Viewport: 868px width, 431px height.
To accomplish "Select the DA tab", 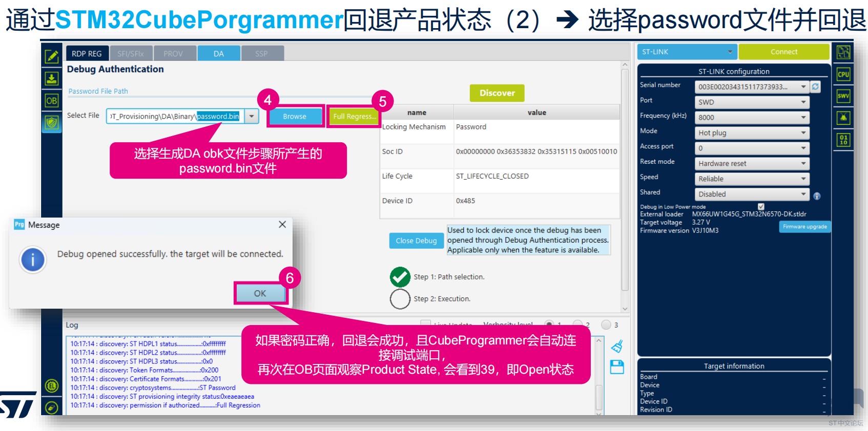I will point(219,53).
